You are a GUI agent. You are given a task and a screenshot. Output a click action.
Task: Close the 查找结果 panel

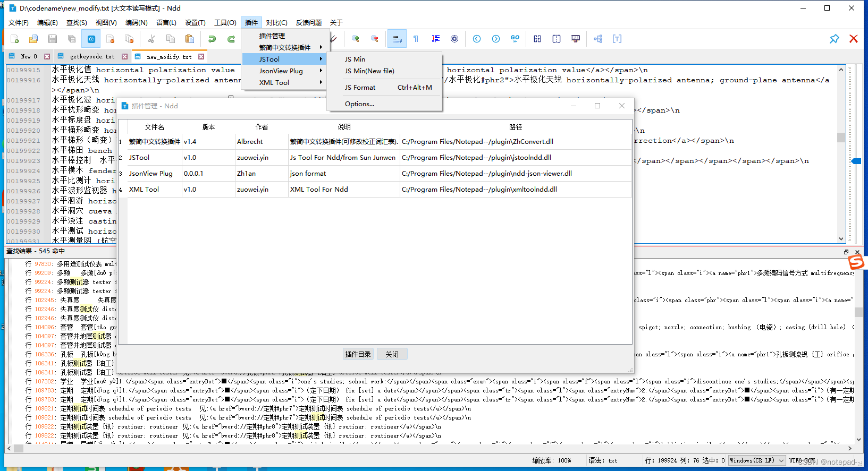tap(857, 252)
